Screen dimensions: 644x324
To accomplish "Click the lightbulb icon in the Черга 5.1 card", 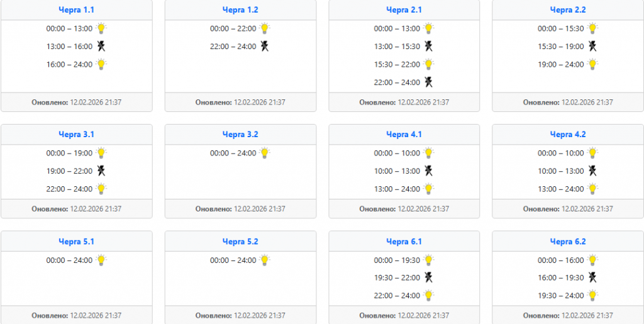I will coord(101,260).
